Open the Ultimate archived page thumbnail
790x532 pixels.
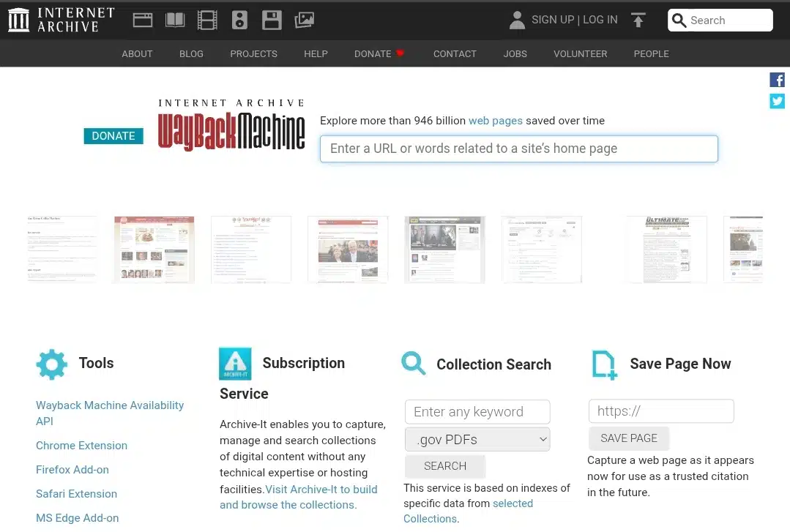point(666,250)
